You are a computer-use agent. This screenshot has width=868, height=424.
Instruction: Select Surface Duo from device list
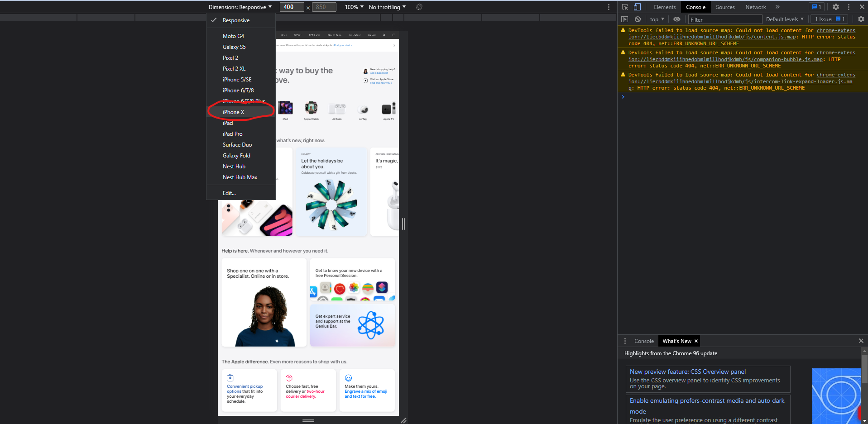241,145
